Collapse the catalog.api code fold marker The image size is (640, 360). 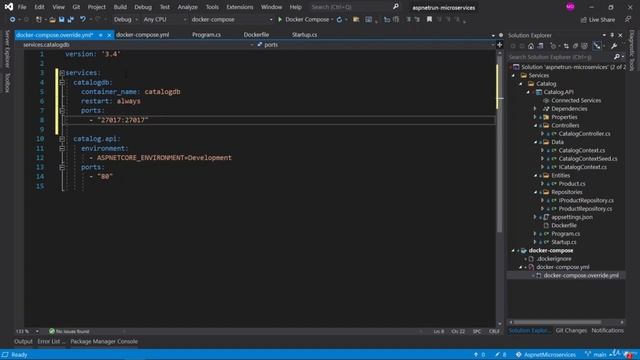(62, 139)
